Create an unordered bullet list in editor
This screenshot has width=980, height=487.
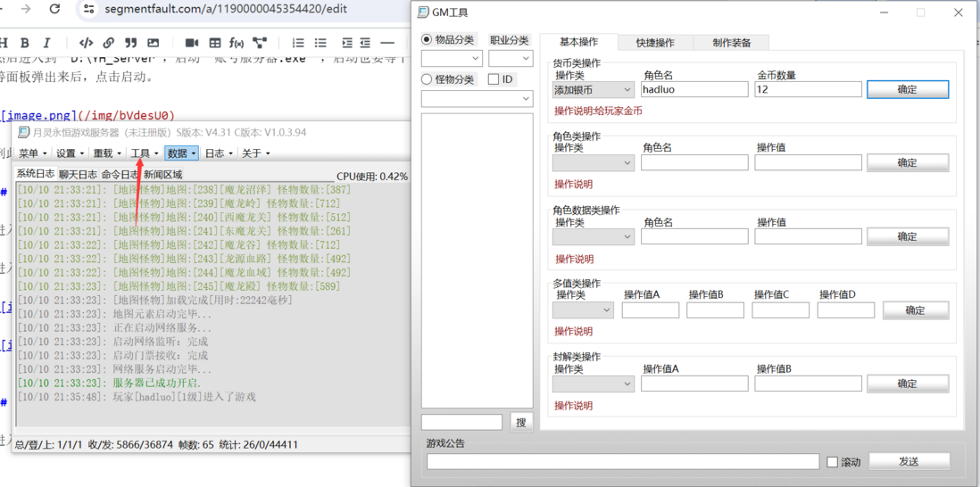[320, 43]
